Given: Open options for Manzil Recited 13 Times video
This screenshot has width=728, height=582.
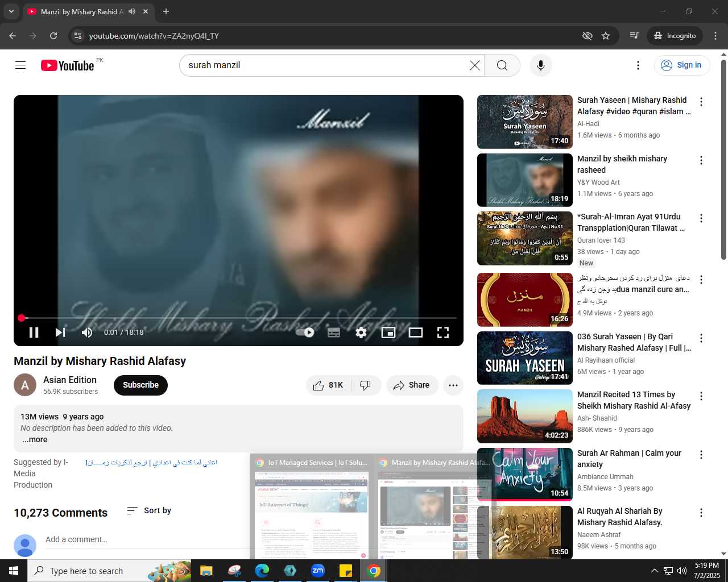Looking at the screenshot, I should [x=701, y=396].
